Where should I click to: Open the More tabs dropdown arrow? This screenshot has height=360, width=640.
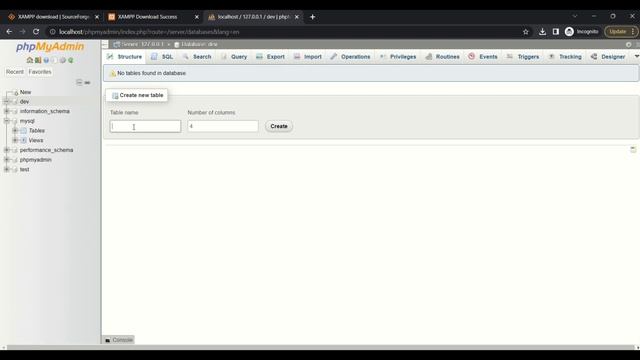click(x=636, y=56)
